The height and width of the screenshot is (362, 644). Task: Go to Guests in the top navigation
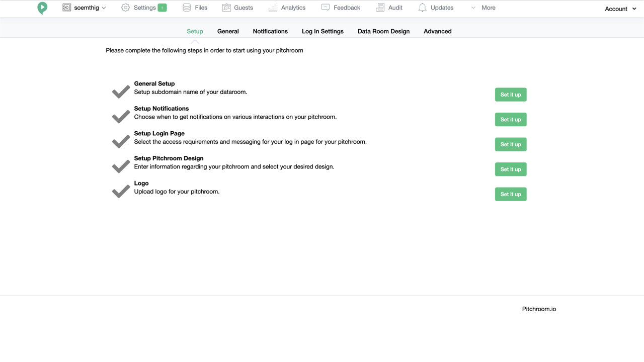tap(237, 8)
